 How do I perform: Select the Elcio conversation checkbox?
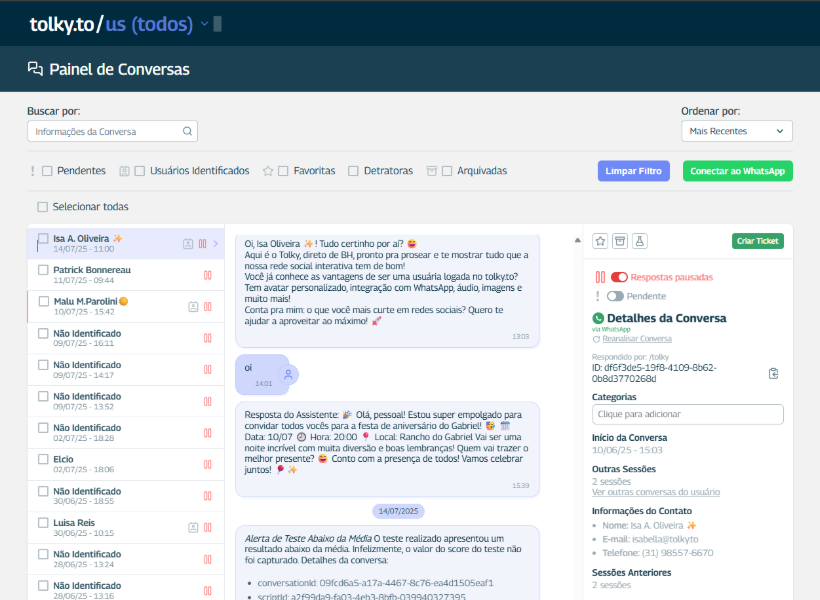tap(43, 459)
